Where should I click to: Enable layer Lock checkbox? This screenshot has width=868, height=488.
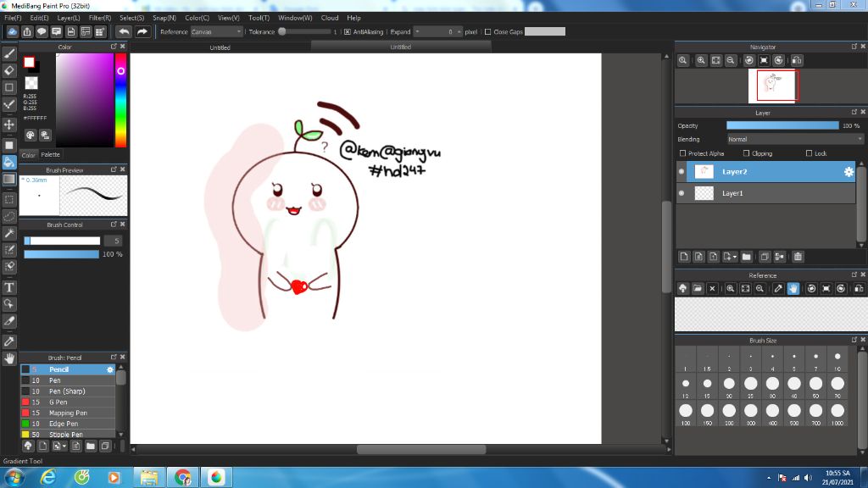tap(809, 153)
